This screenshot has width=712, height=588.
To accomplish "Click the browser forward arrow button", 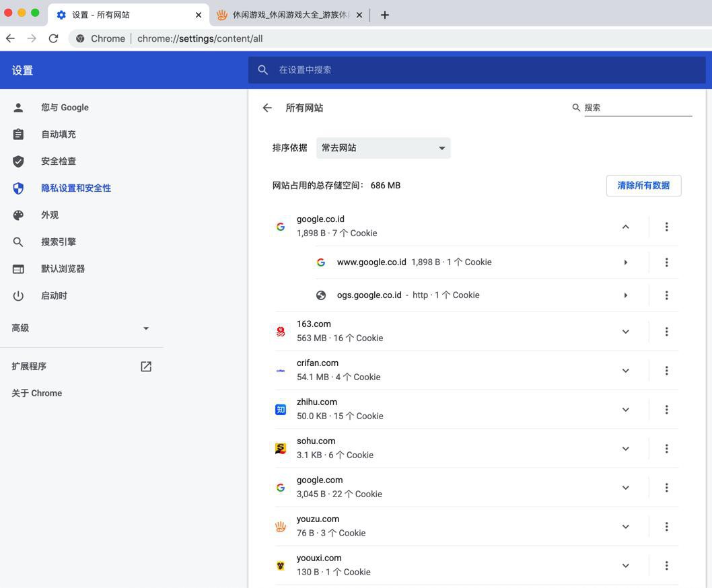I will [x=32, y=38].
